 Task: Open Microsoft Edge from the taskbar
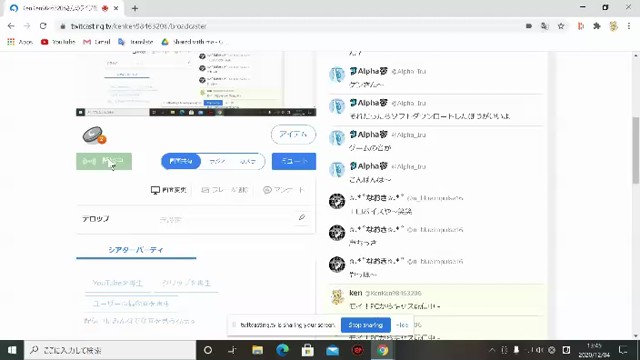click(282, 350)
